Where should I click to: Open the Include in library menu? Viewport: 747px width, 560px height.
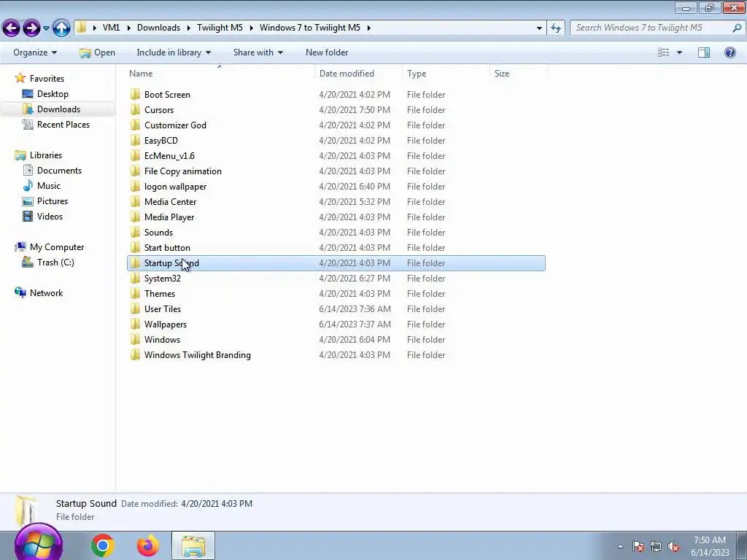pos(174,52)
